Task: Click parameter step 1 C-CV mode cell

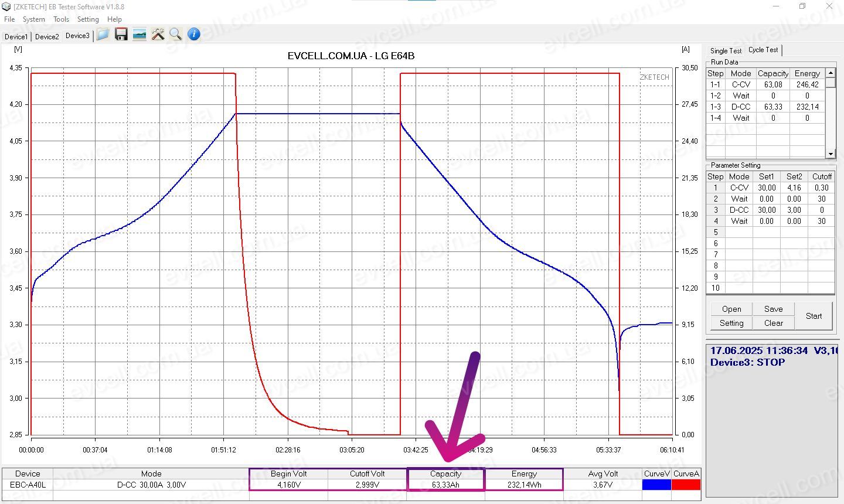Action: click(x=739, y=188)
